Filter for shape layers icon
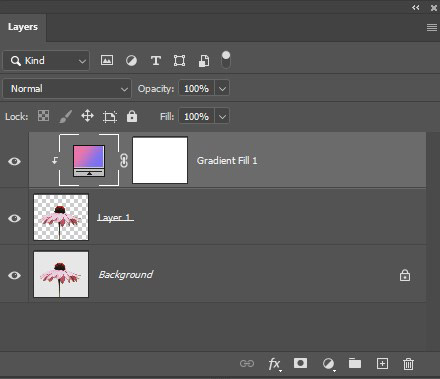The width and height of the screenshot is (440, 379). [x=179, y=61]
